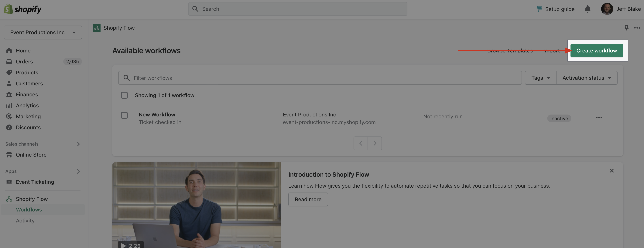Image resolution: width=644 pixels, height=248 pixels.
Task: Click the Filter workflows magnifier icon
Action: tap(126, 78)
